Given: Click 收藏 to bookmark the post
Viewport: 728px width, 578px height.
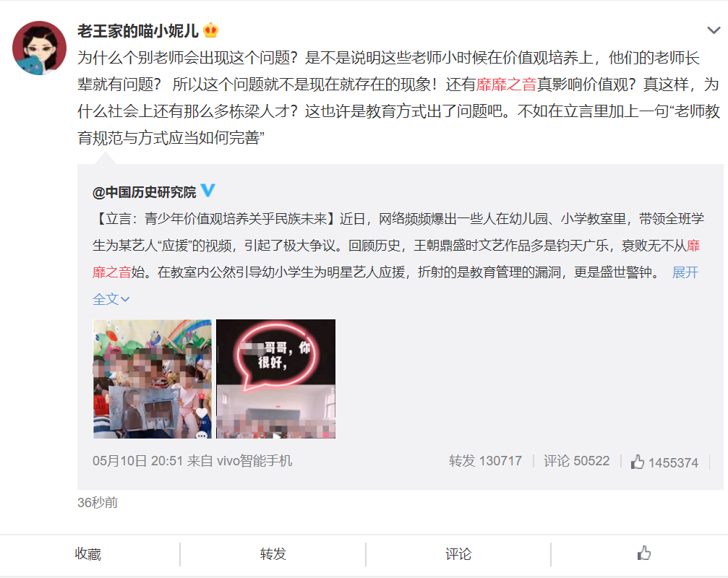Looking at the screenshot, I should pos(88,554).
